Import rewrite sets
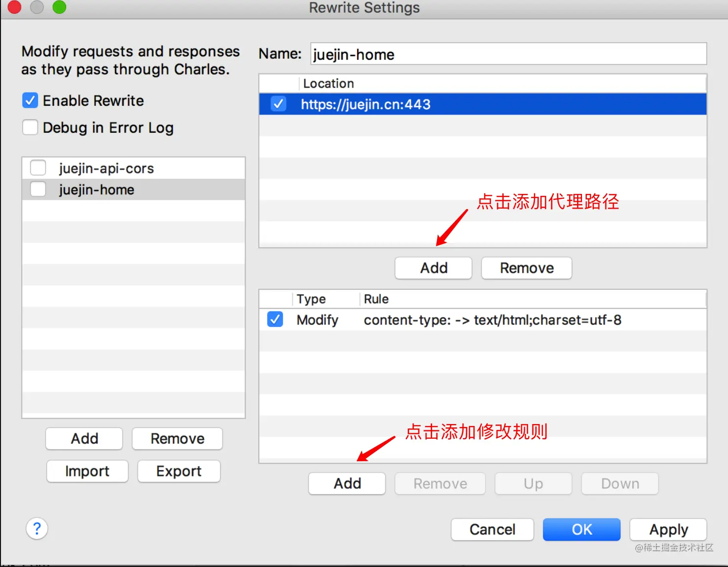This screenshot has height=567, width=728. (x=87, y=471)
